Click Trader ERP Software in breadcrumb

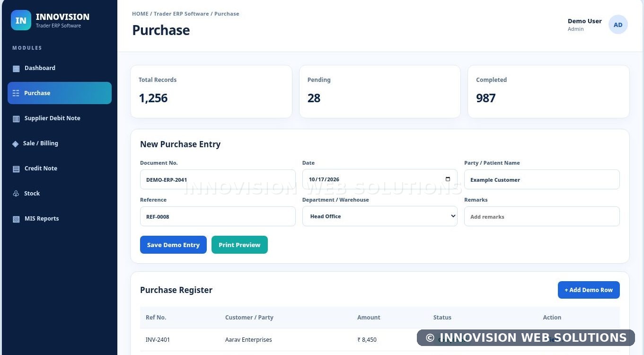tap(181, 14)
